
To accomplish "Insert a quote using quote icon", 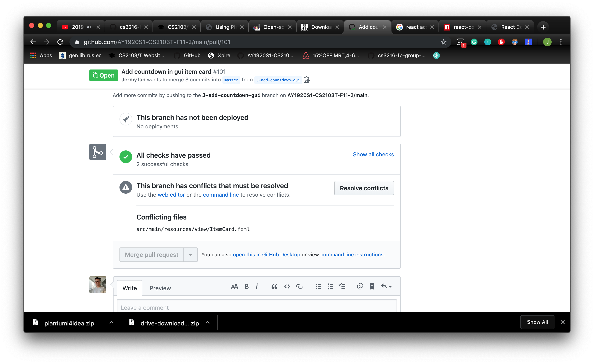I will click(x=274, y=286).
